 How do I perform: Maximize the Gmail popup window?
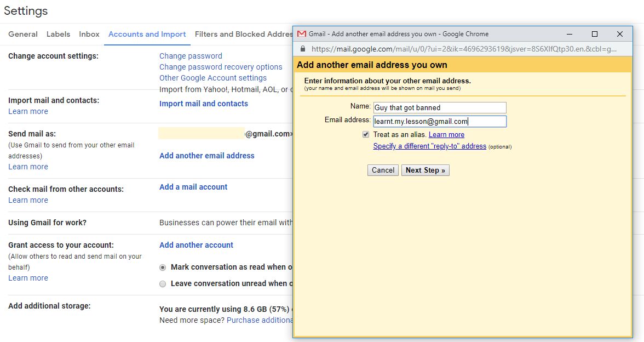coord(594,34)
